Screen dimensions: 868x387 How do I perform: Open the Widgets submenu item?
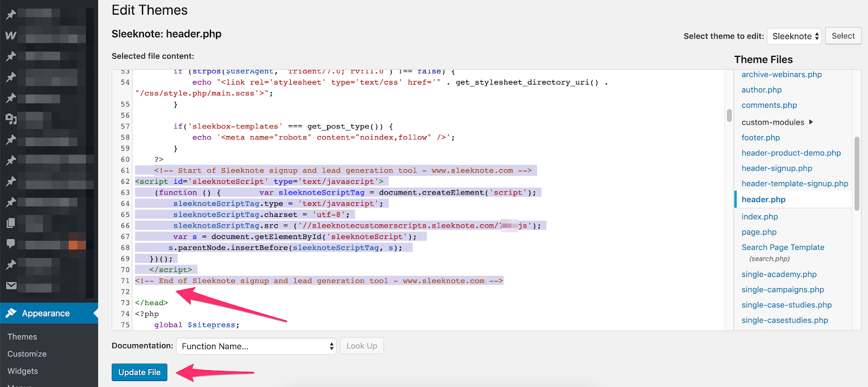pos(23,371)
